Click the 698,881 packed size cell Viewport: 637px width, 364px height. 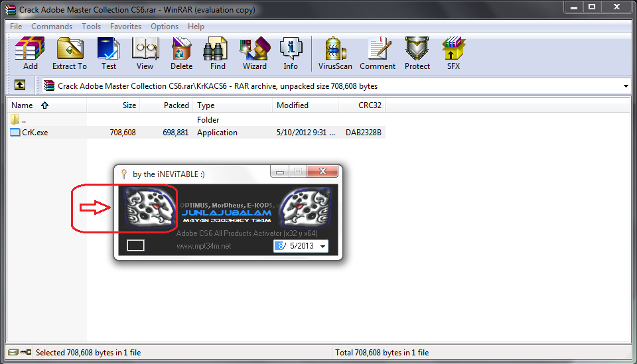click(175, 133)
